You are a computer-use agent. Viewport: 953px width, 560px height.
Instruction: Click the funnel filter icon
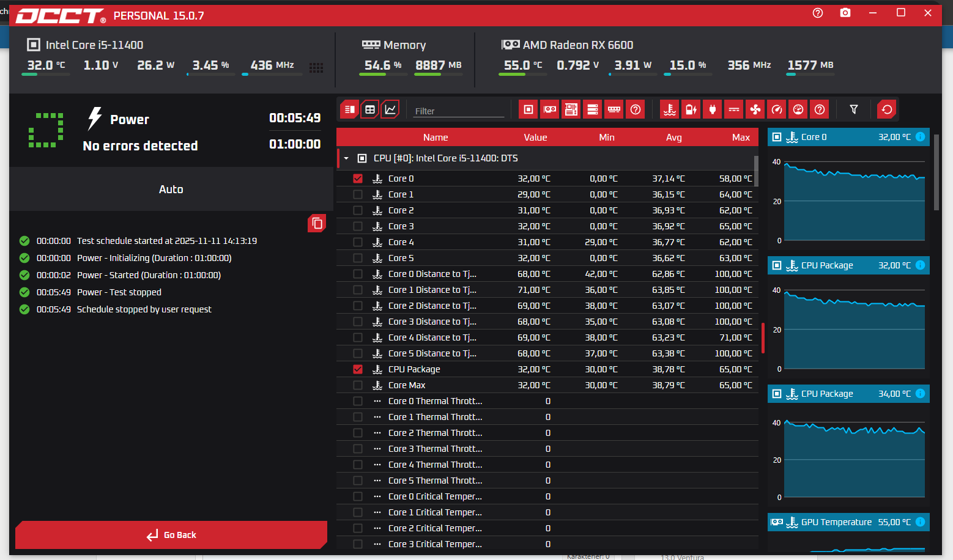click(x=854, y=109)
